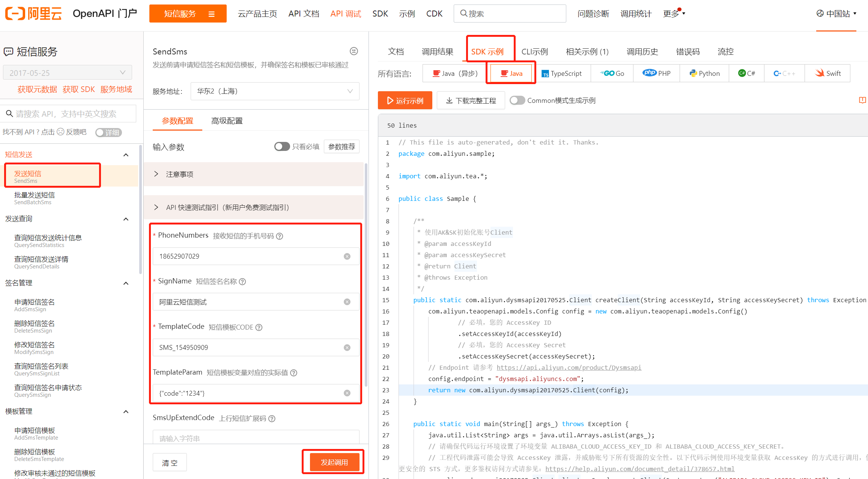868x479 pixels.
Task: Open the 问题诊断 top menu item
Action: click(x=593, y=14)
